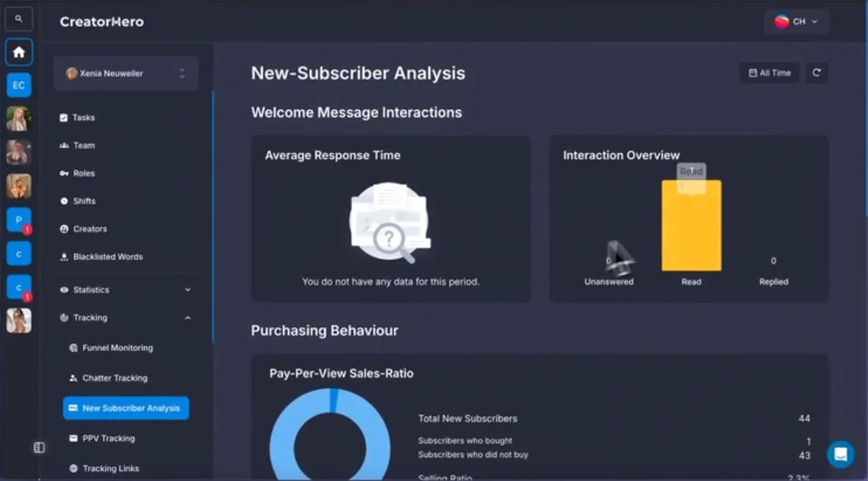This screenshot has height=481, width=868.
Task: Click the search magnifier icon
Action: 18,19
